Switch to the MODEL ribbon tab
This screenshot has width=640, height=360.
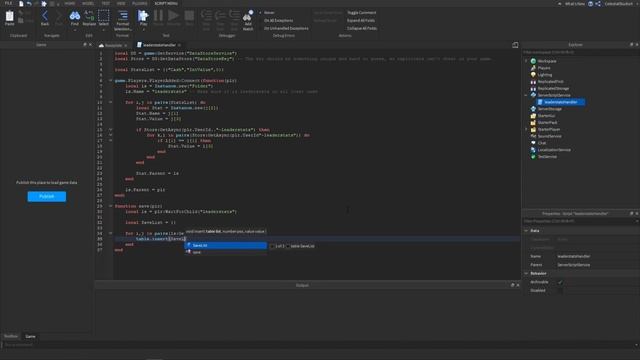(88, 3)
